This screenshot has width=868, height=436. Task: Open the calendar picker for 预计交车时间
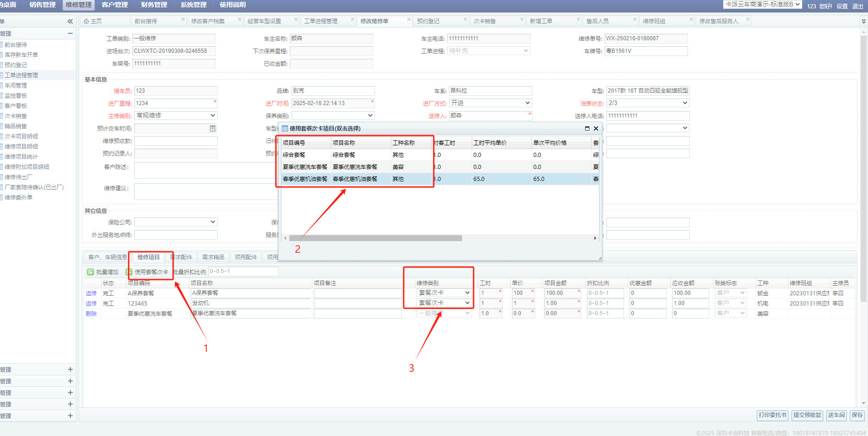(x=212, y=129)
